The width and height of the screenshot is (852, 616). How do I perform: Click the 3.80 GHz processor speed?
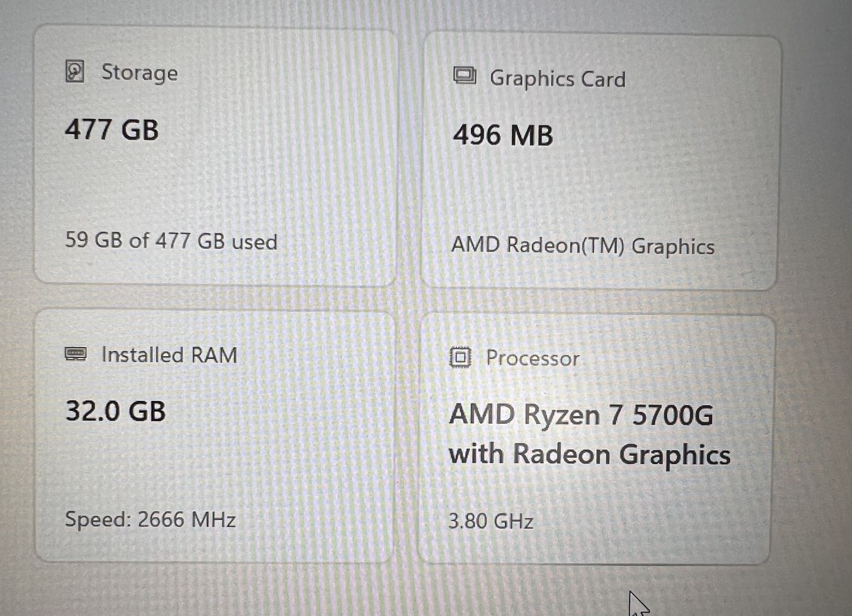coord(490,521)
